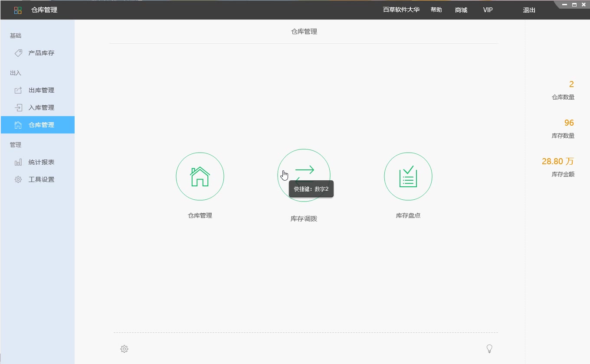Click the product inventory tag icon
The width and height of the screenshot is (590, 364).
pos(18,53)
